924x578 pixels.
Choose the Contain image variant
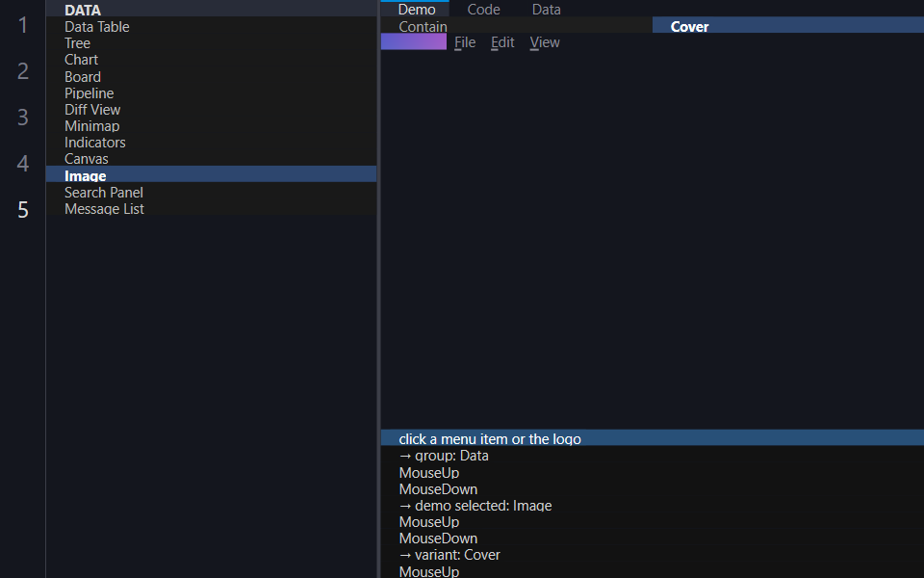click(x=517, y=26)
